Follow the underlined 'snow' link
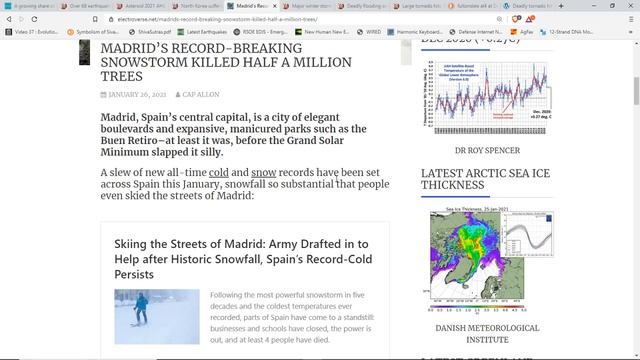Viewport: 640px width, 360px height. pyautogui.click(x=264, y=173)
